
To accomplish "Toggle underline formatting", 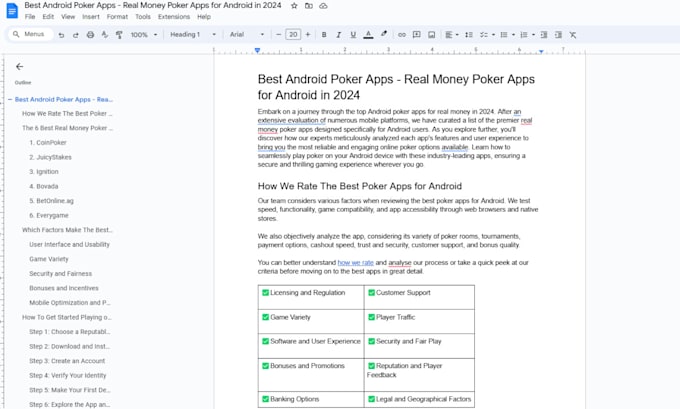I will 353,35.
